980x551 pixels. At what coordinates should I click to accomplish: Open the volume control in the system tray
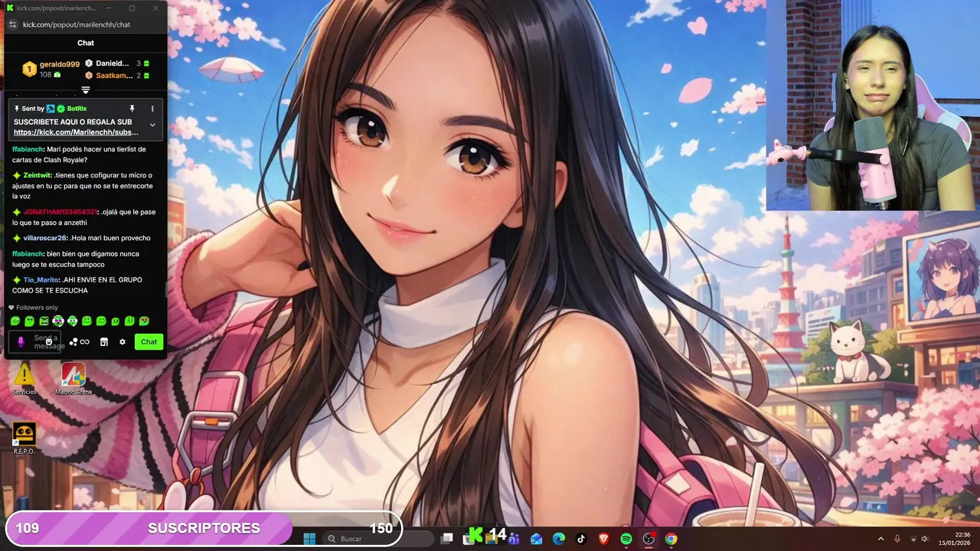click(x=924, y=539)
